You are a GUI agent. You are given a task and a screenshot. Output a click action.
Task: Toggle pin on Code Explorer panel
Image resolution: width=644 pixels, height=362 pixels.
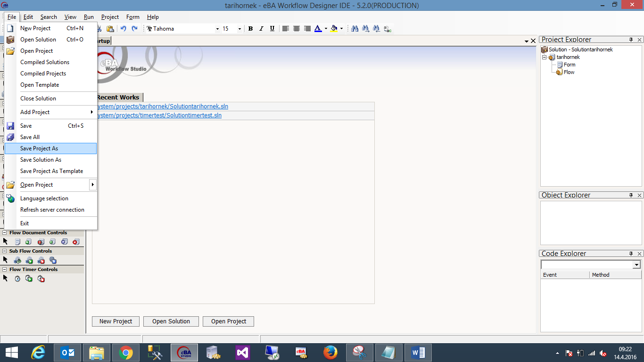coord(631,254)
